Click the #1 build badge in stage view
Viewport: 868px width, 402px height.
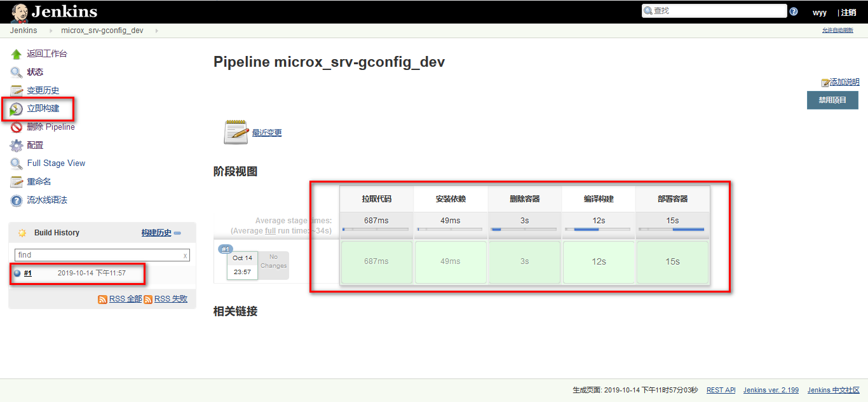[x=226, y=249]
